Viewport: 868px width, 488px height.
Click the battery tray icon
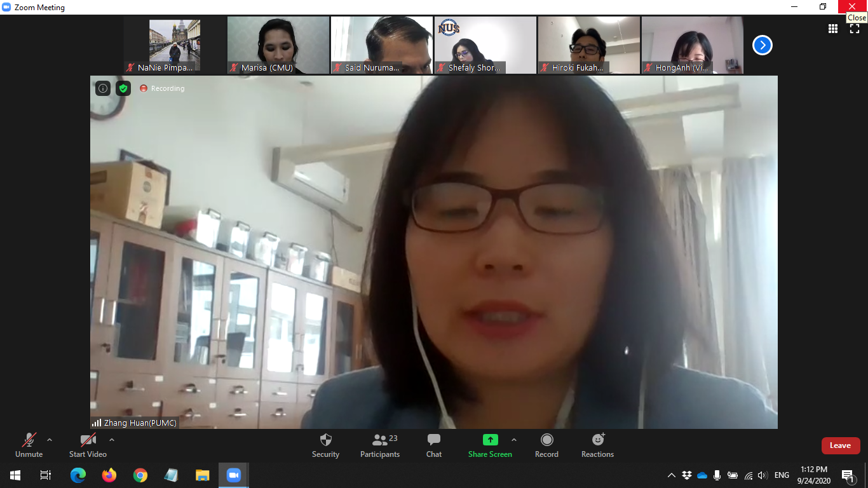[733, 475]
